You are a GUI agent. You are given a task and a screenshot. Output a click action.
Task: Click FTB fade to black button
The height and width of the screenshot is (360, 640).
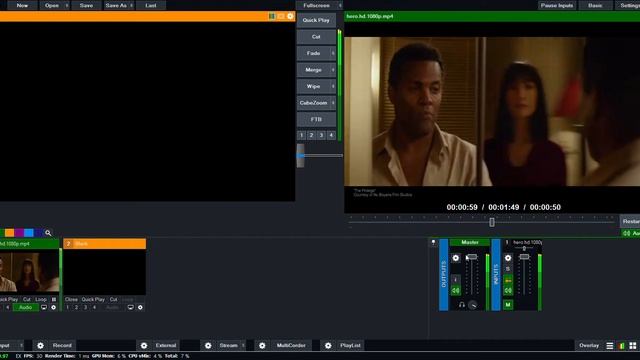pyautogui.click(x=316, y=119)
